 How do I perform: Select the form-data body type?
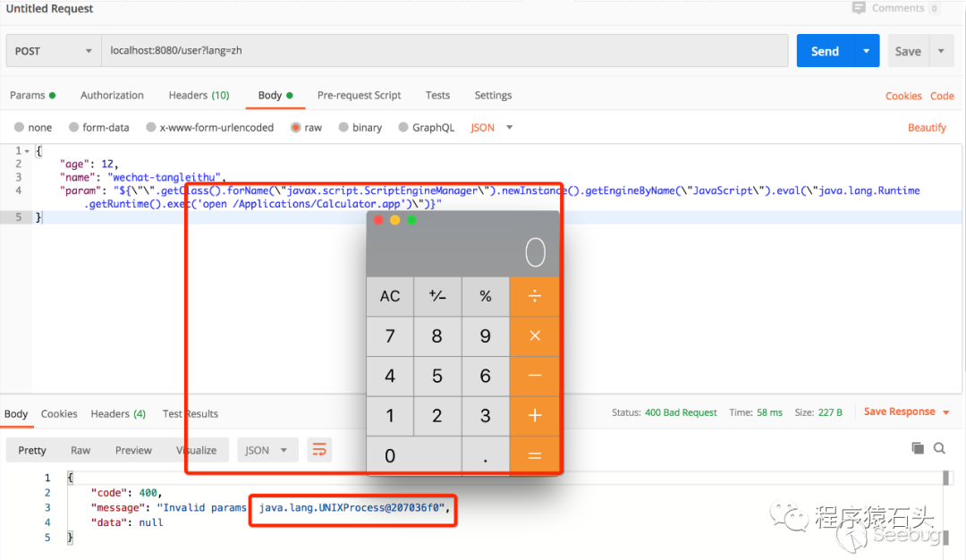tap(74, 127)
